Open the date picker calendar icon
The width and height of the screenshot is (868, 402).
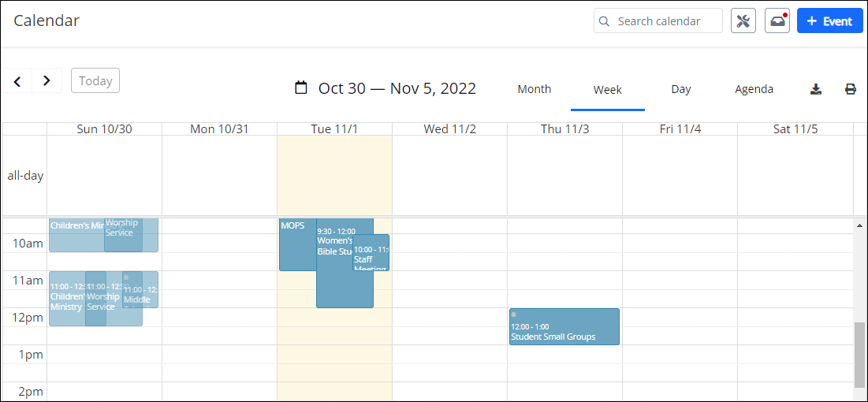300,88
